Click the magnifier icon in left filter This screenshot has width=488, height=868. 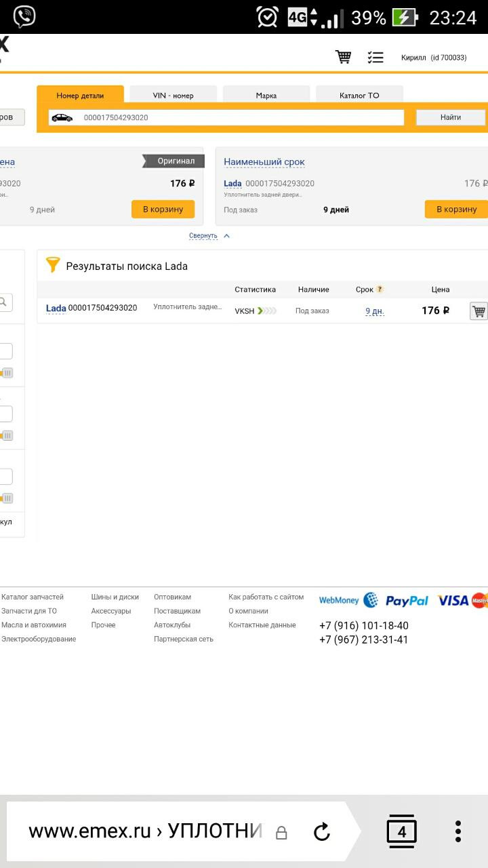coord(4,302)
